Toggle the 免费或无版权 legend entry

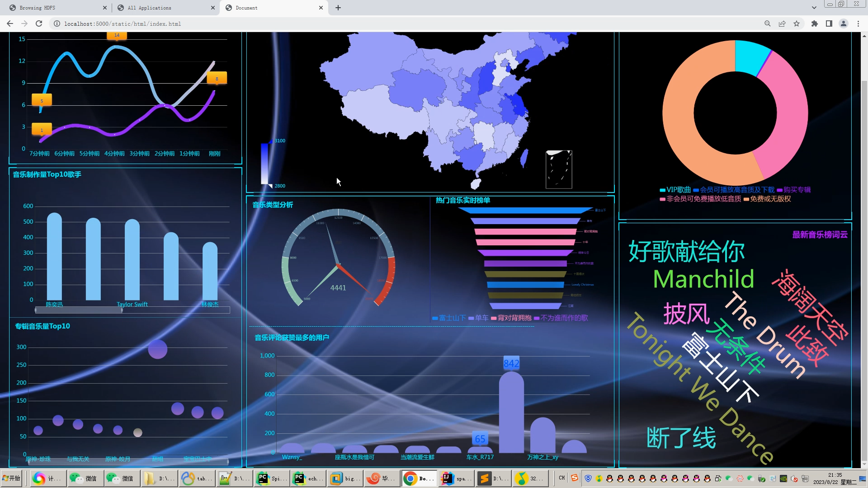(x=767, y=199)
